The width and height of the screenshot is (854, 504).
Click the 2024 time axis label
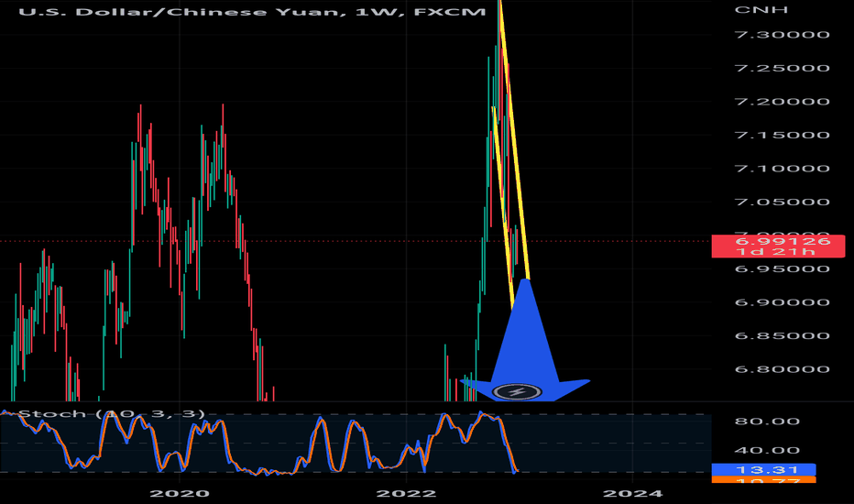(633, 494)
